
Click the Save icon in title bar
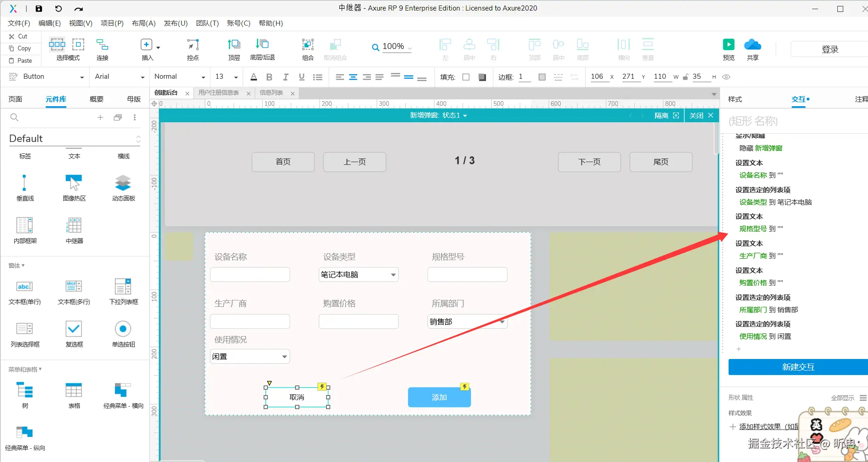click(x=39, y=8)
